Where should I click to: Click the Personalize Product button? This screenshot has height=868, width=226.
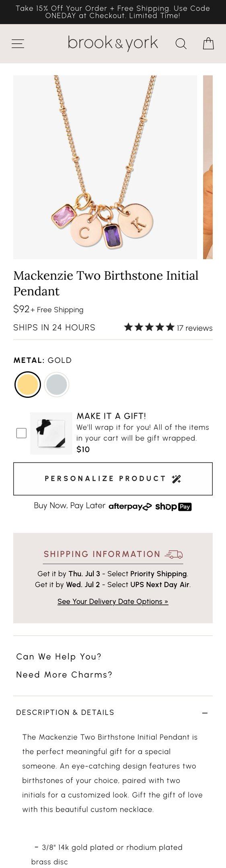[x=113, y=479]
